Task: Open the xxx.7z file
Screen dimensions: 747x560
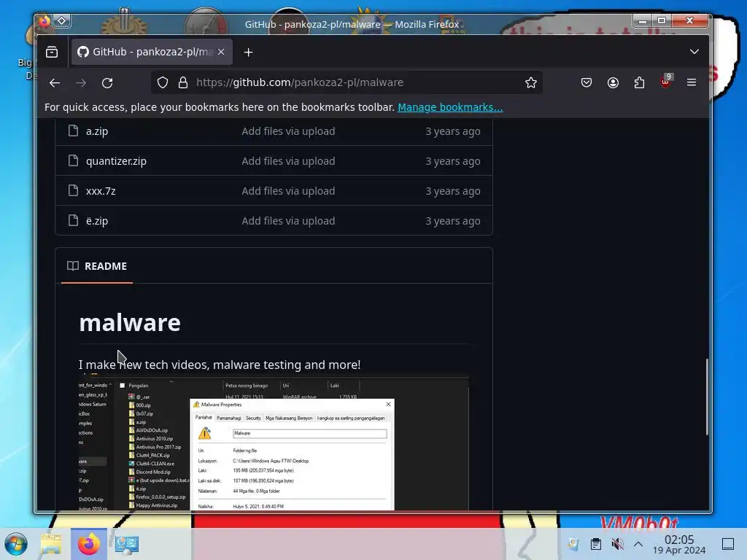Action: (x=101, y=191)
